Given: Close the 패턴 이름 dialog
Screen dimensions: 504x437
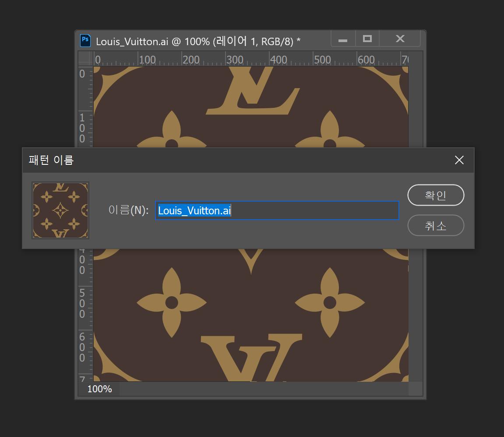Looking at the screenshot, I should click(x=459, y=160).
